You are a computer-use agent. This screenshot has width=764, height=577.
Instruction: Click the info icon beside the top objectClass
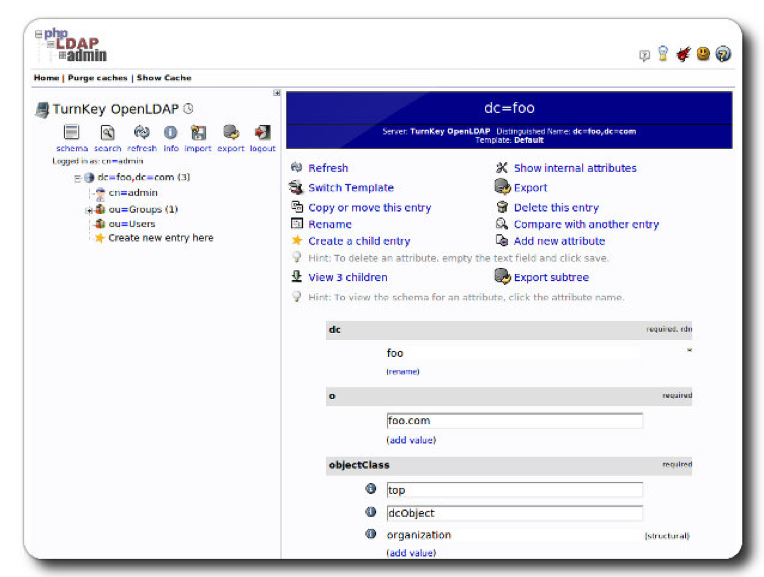[x=371, y=488]
